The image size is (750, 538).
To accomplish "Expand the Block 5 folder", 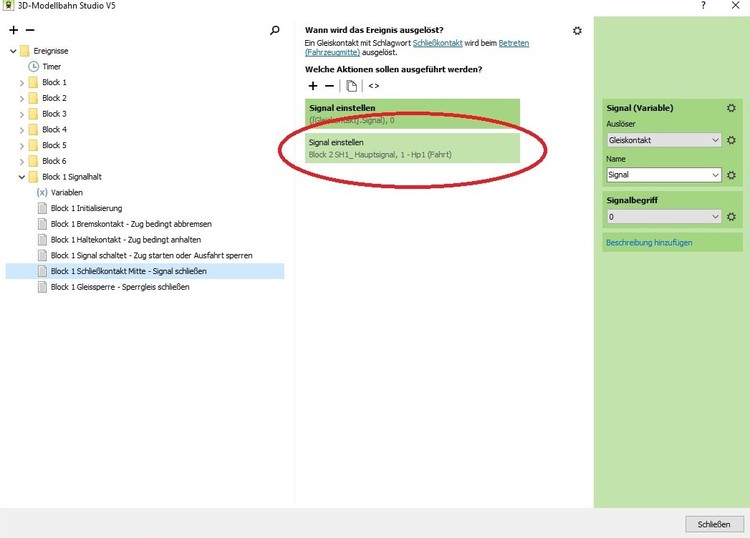I will pos(22,146).
